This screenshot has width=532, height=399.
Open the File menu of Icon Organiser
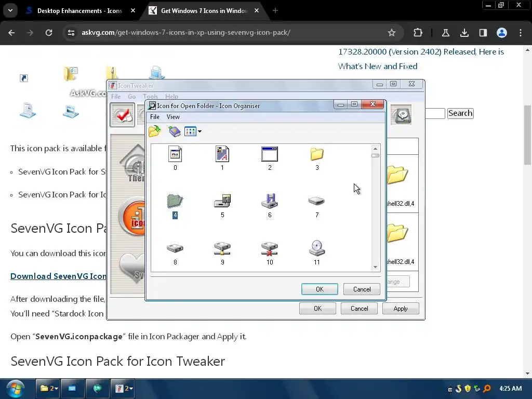coord(155,117)
